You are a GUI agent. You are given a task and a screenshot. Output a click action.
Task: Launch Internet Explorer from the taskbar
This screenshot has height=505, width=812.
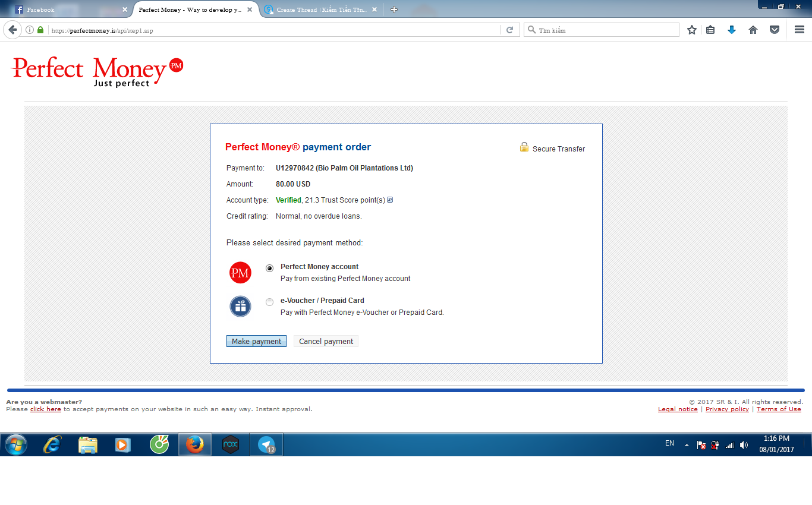(x=52, y=444)
